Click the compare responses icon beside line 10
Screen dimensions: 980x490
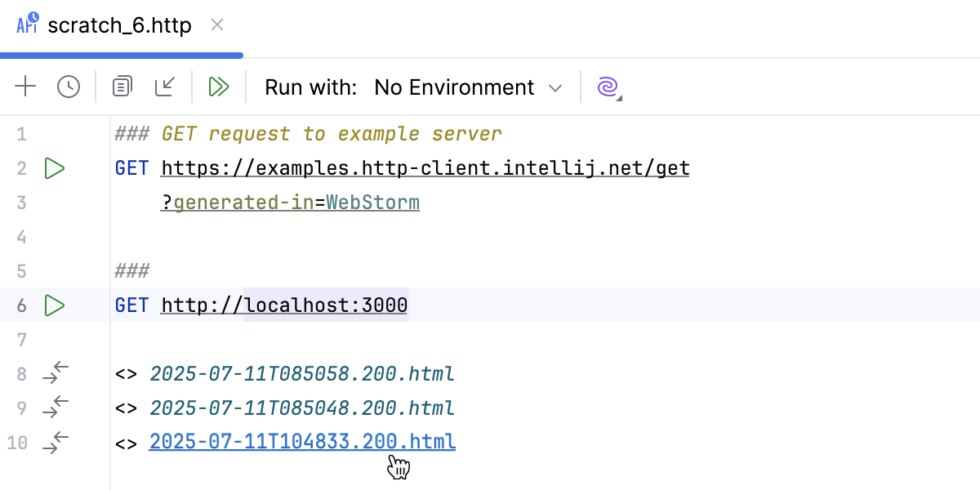tap(54, 442)
